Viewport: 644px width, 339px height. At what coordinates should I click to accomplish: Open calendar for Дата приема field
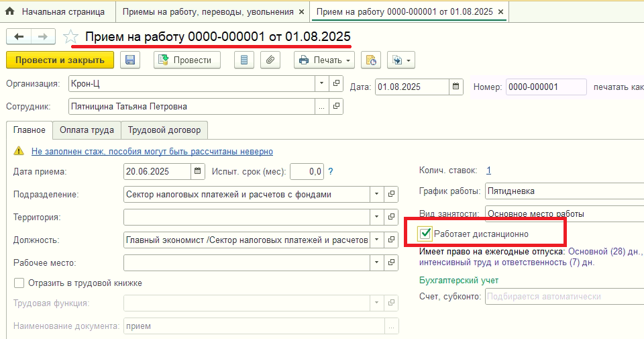[197, 171]
